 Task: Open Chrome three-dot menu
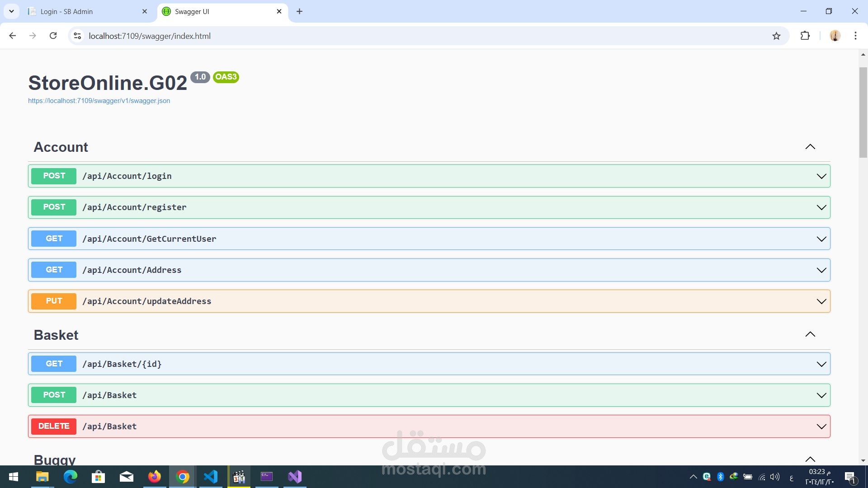pos(855,36)
